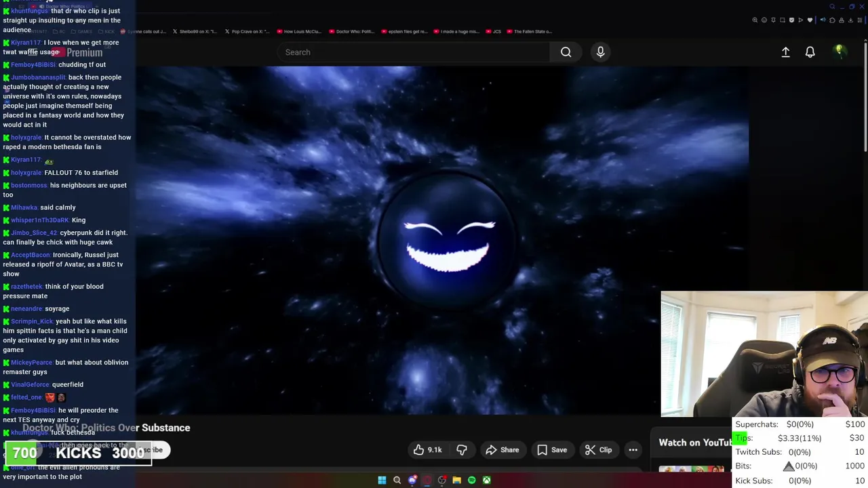Take a snapshot with the dashed-square icon

[783, 20]
